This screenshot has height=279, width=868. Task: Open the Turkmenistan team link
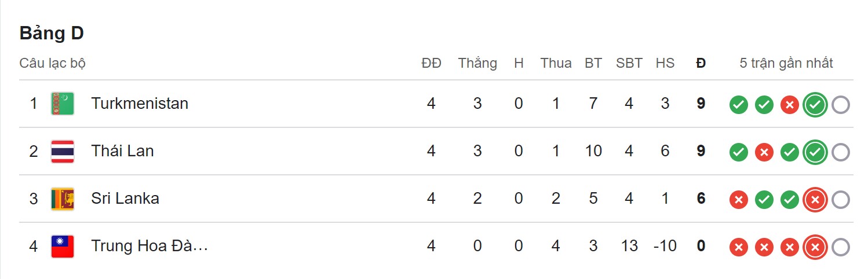pos(140,104)
